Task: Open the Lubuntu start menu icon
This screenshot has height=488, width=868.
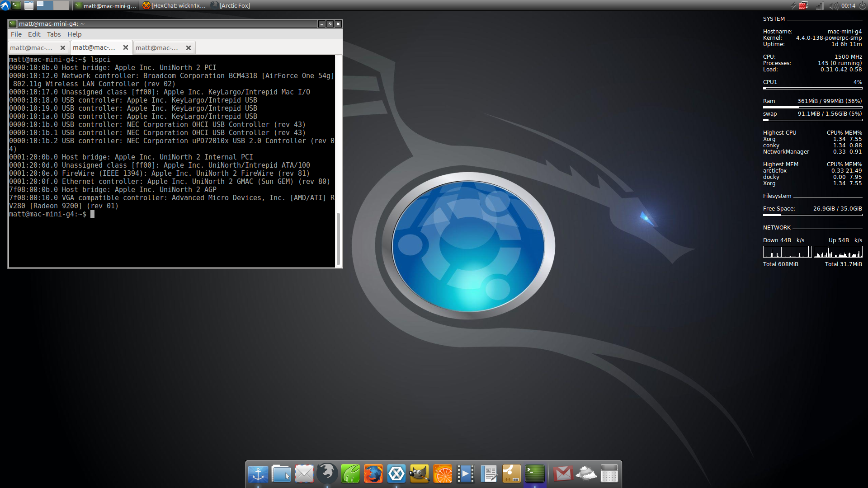Action: click(x=5, y=5)
